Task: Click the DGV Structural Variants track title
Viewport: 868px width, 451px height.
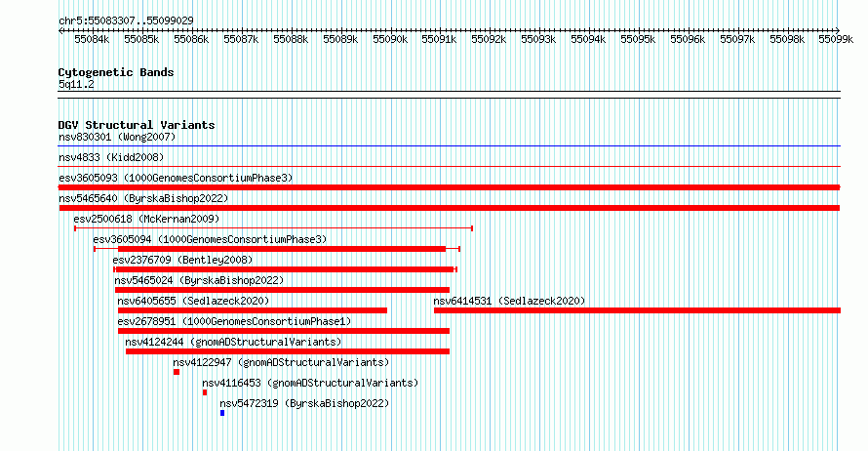Action: click(137, 125)
